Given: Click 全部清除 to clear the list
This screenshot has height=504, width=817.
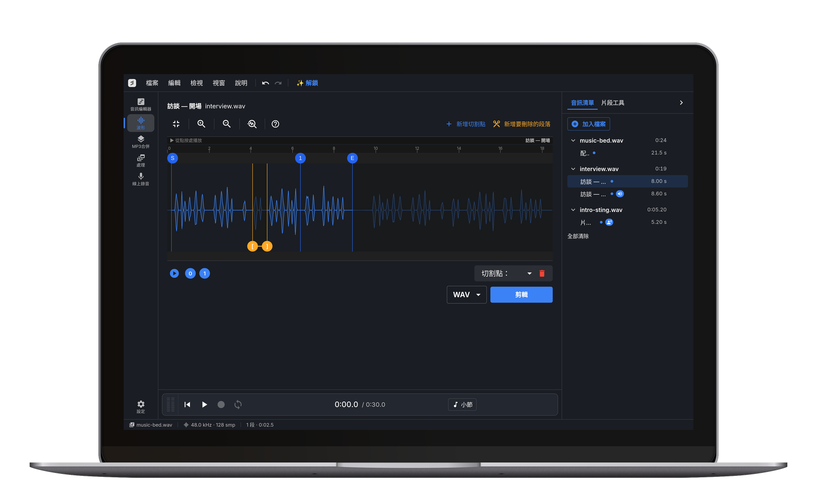Looking at the screenshot, I should point(578,236).
